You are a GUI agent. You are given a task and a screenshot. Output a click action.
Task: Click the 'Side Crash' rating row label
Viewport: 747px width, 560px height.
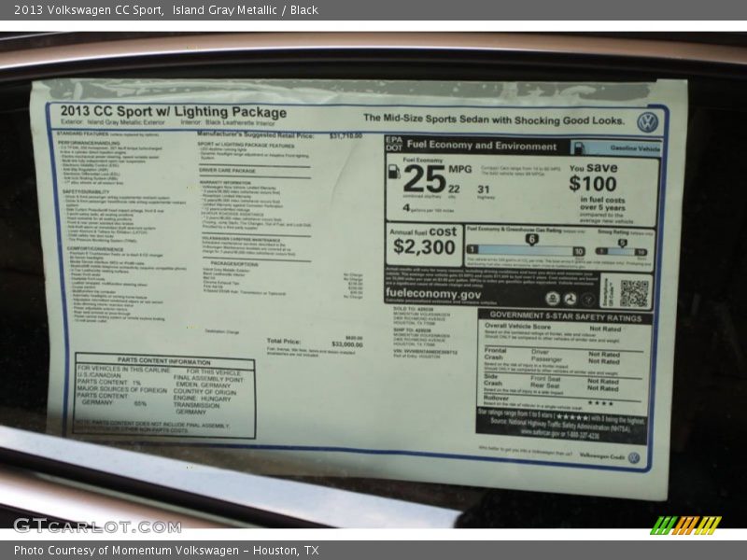click(493, 380)
